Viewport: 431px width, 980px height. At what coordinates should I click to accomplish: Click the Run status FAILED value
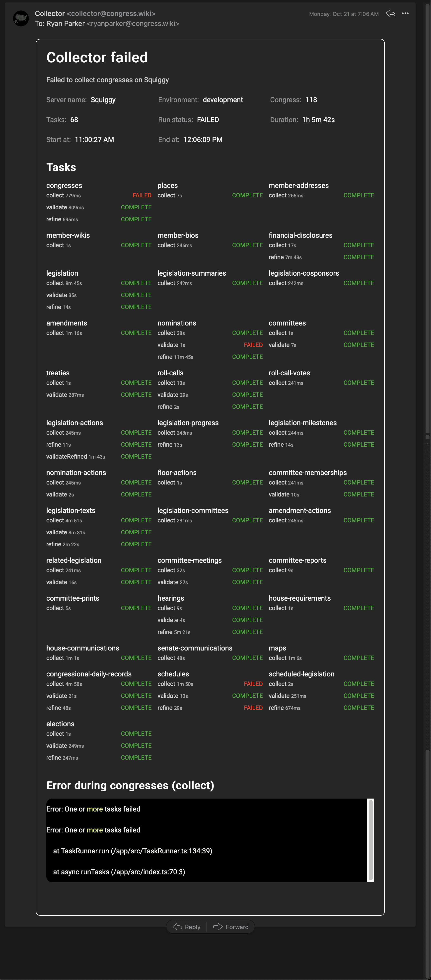coord(208,120)
